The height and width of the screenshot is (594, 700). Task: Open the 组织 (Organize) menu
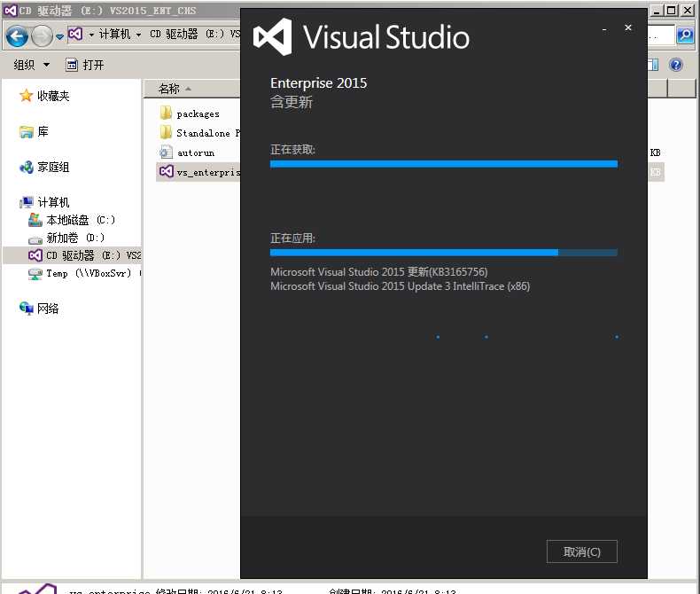click(31, 66)
